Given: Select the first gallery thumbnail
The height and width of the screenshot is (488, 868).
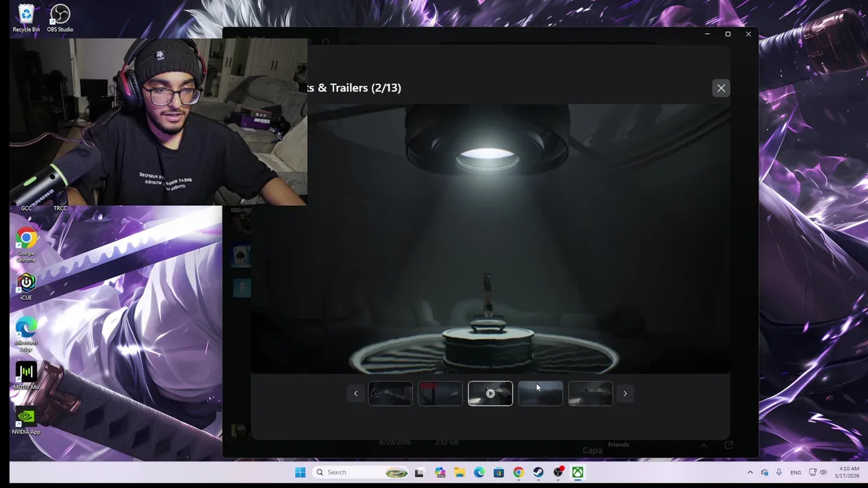Looking at the screenshot, I should [390, 394].
